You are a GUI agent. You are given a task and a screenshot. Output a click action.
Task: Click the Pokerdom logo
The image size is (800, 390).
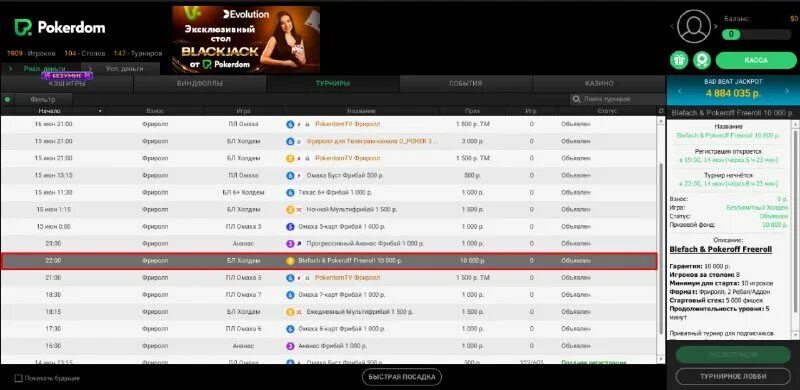(59, 28)
